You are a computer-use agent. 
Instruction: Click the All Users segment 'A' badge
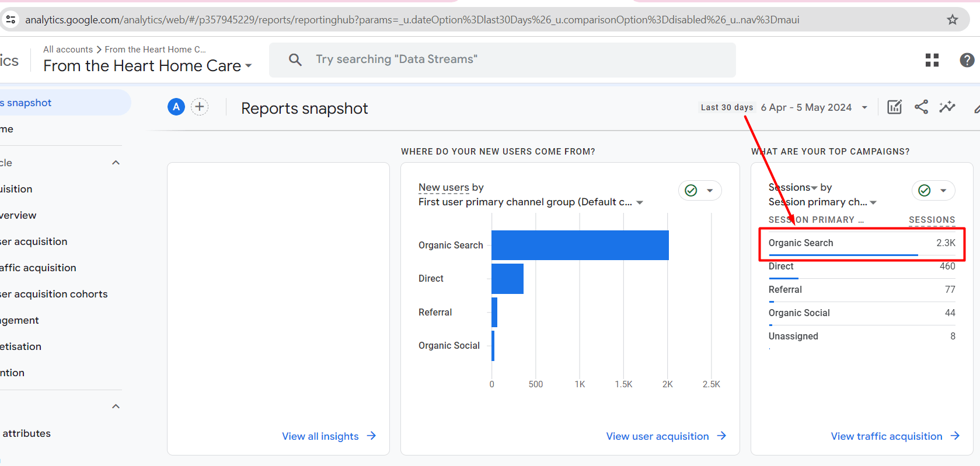point(176,107)
